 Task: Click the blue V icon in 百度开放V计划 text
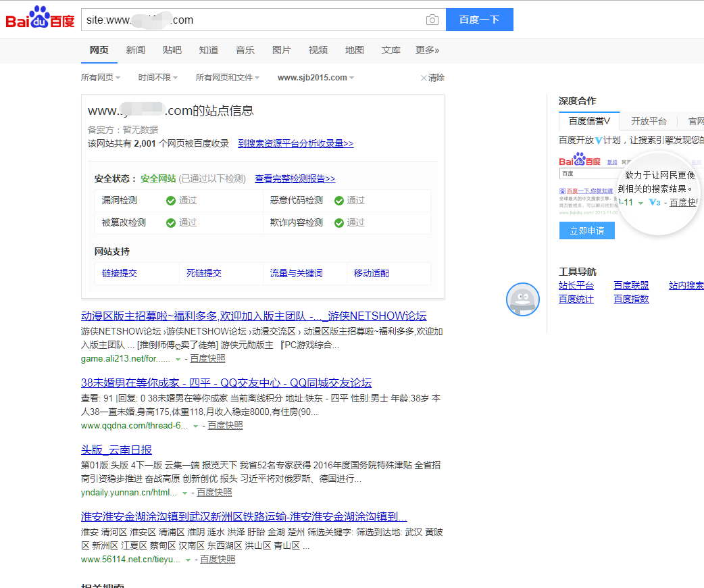(599, 141)
